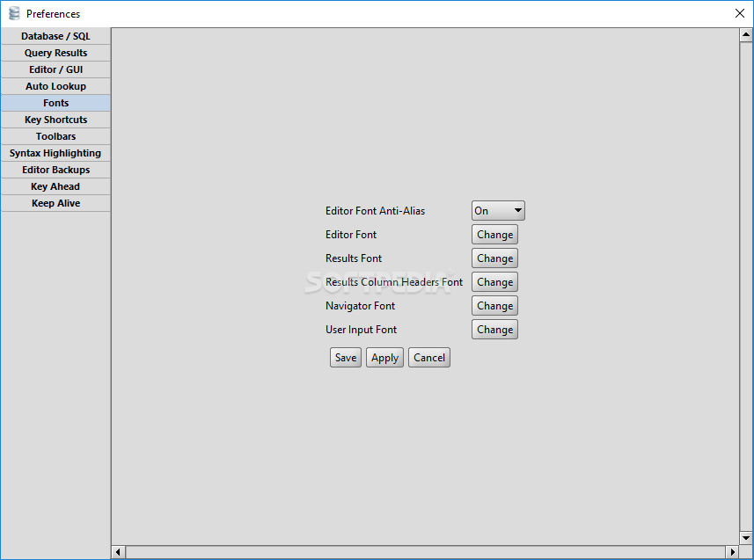Go to Key Shortcuts preferences
This screenshot has width=754, height=560.
(55, 120)
